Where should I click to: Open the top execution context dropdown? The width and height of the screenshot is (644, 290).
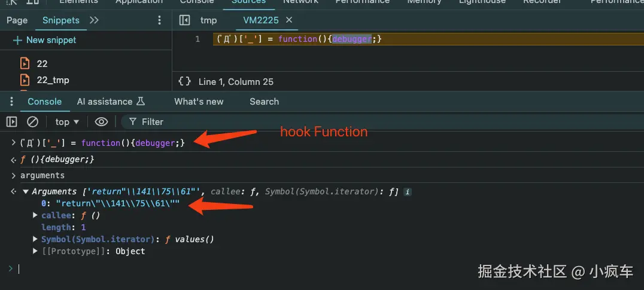point(67,121)
